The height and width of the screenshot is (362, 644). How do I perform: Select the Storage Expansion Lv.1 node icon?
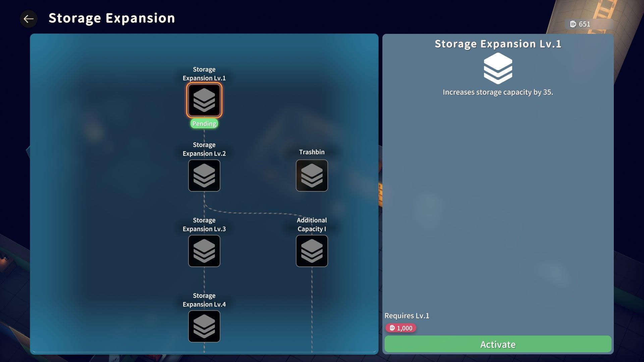(x=204, y=100)
